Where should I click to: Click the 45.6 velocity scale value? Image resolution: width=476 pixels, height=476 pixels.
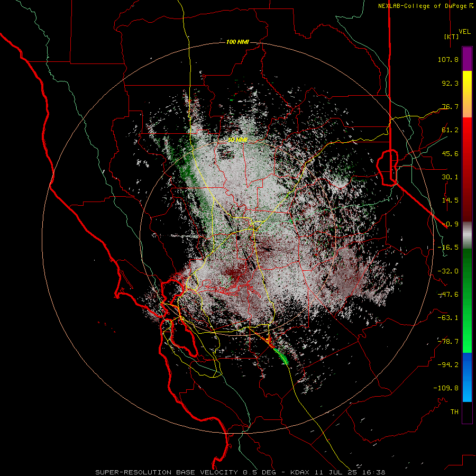click(x=450, y=153)
